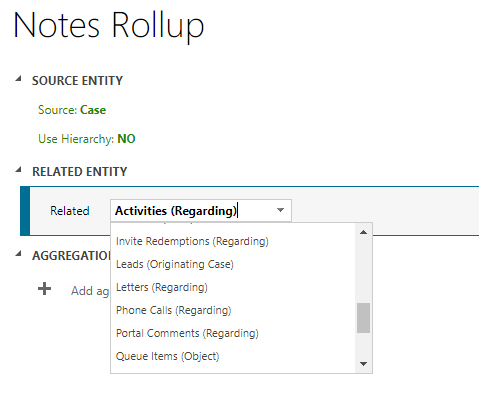Collapse the Aggregation section triangle
Viewport: 479px width, 402px height.
coord(19,254)
